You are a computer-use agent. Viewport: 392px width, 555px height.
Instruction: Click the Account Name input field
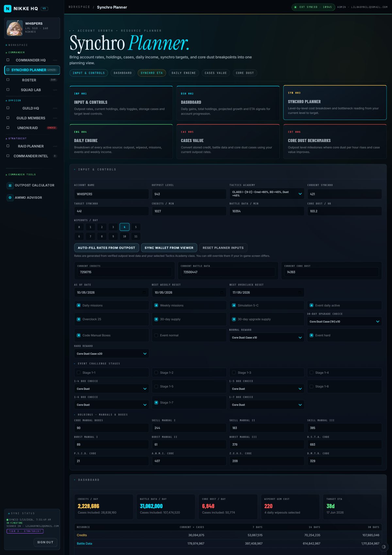(111, 194)
